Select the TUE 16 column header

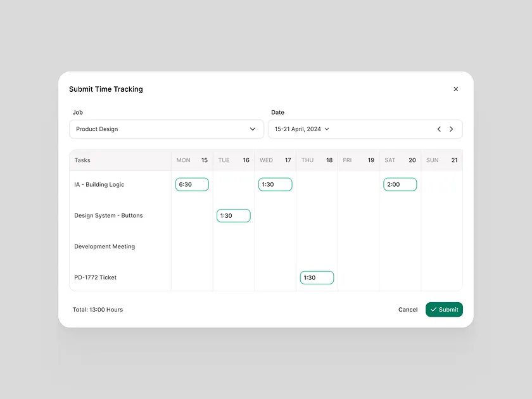[233, 160]
